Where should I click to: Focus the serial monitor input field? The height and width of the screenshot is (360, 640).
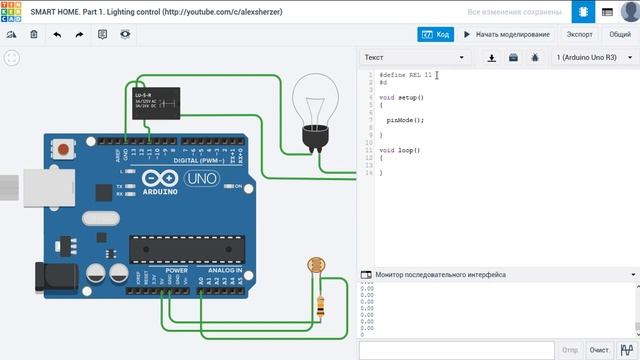[457, 350]
